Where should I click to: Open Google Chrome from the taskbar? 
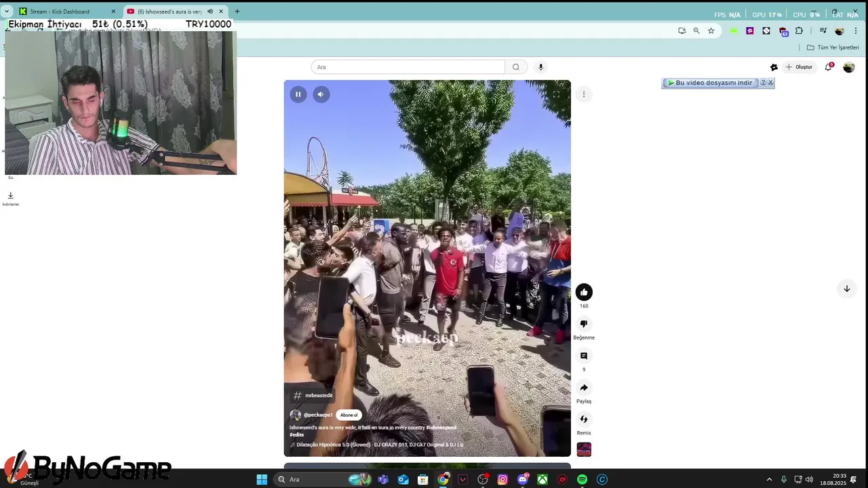point(443,479)
